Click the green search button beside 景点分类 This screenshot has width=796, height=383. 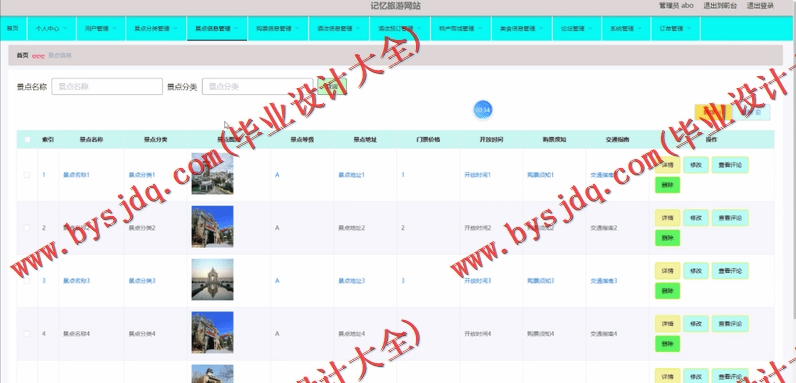[x=332, y=86]
